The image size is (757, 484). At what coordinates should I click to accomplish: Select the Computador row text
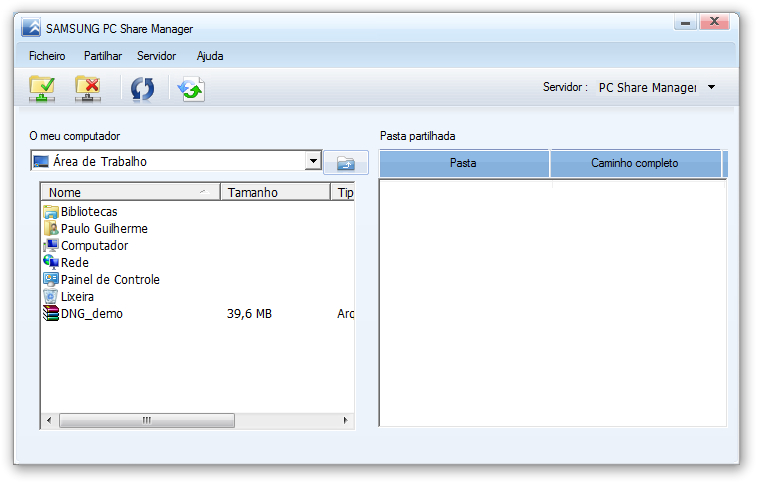pyautogui.click(x=94, y=245)
